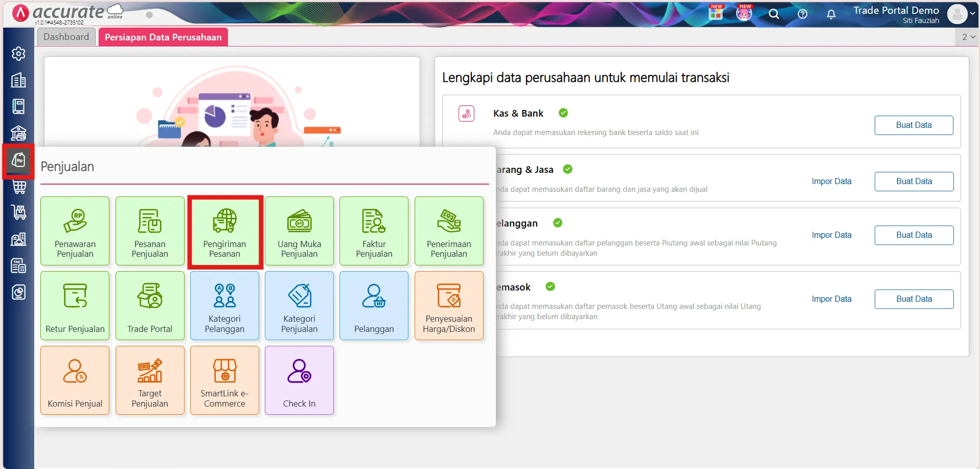Viewport: 980px width, 469px height.
Task: Open the search magnifier in header
Action: click(x=774, y=14)
